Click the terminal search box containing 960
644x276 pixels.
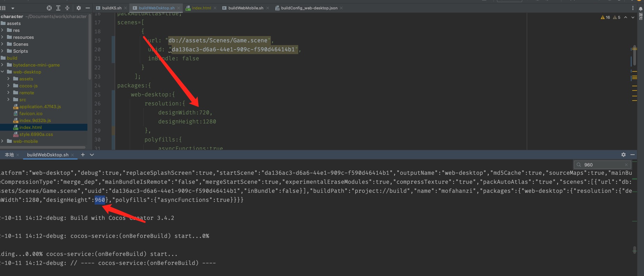[x=602, y=165]
